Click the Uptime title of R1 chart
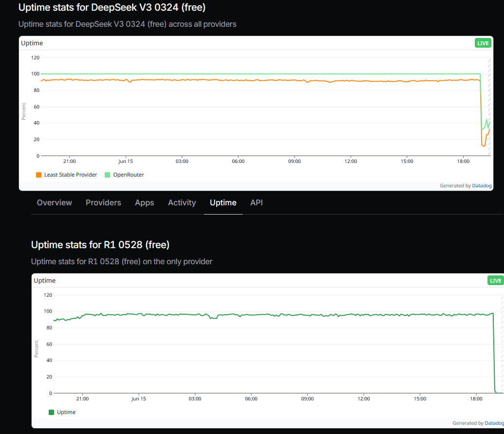Viewport: 504px width, 434px height. click(x=45, y=280)
